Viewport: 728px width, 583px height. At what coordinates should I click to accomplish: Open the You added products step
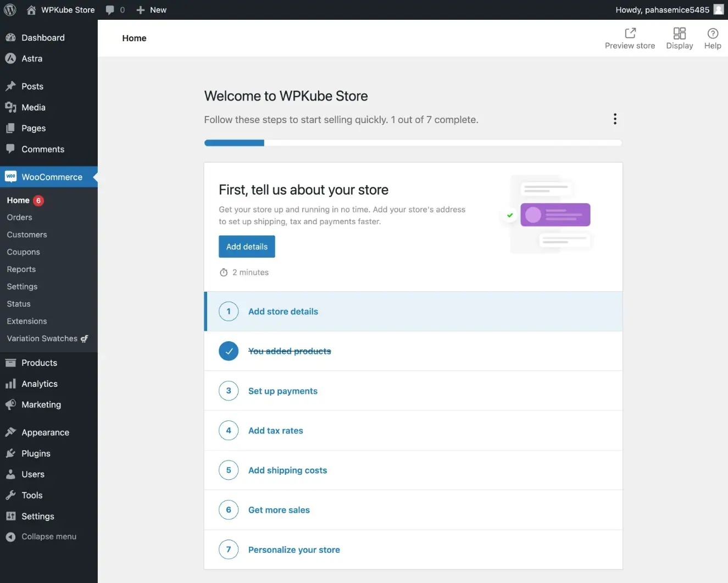point(413,351)
